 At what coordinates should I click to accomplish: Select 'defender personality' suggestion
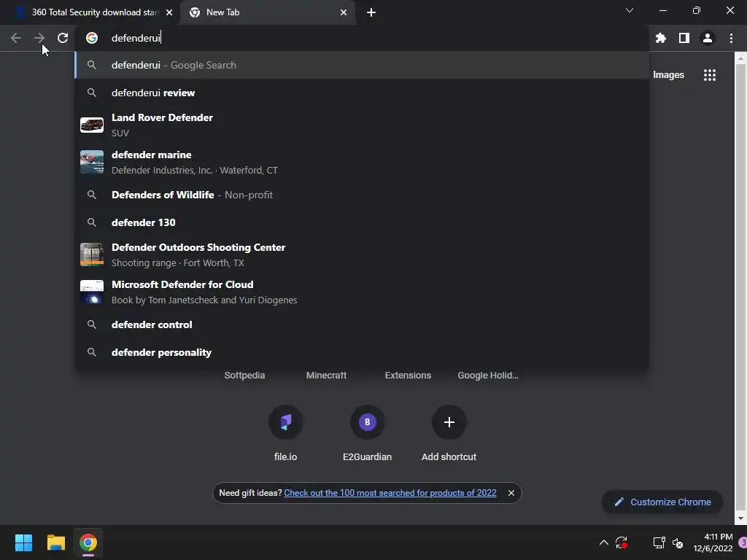(x=362, y=352)
